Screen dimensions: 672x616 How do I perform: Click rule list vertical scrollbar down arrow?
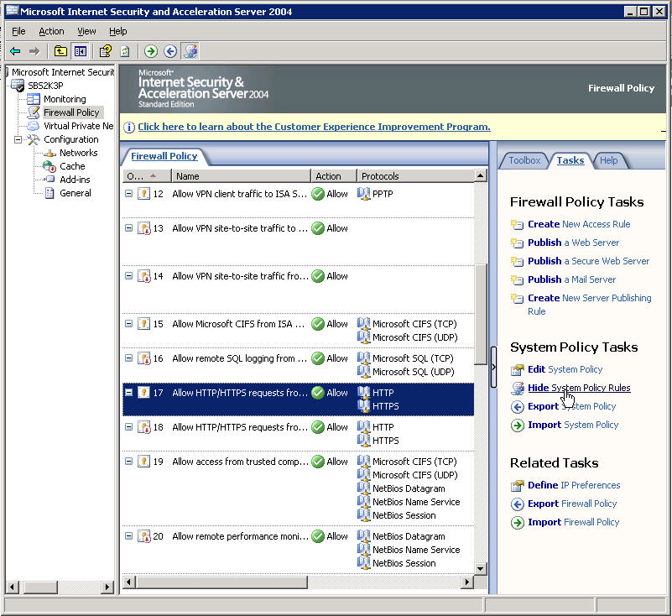pos(481,568)
